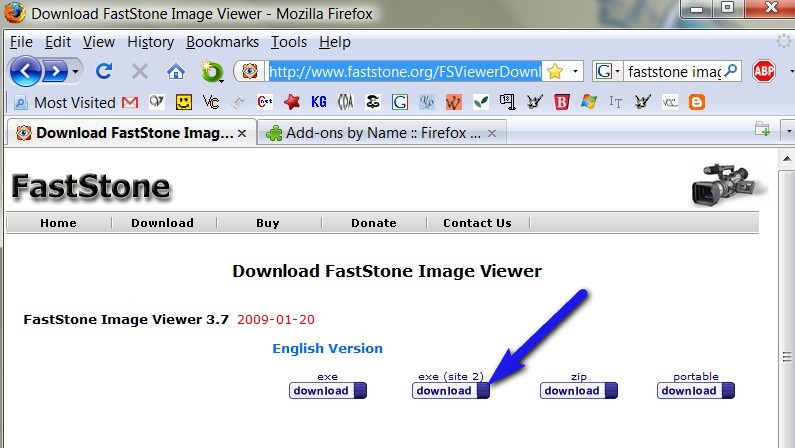Open the KG bookmark icon
The width and height of the screenshot is (795, 448).
[318, 102]
